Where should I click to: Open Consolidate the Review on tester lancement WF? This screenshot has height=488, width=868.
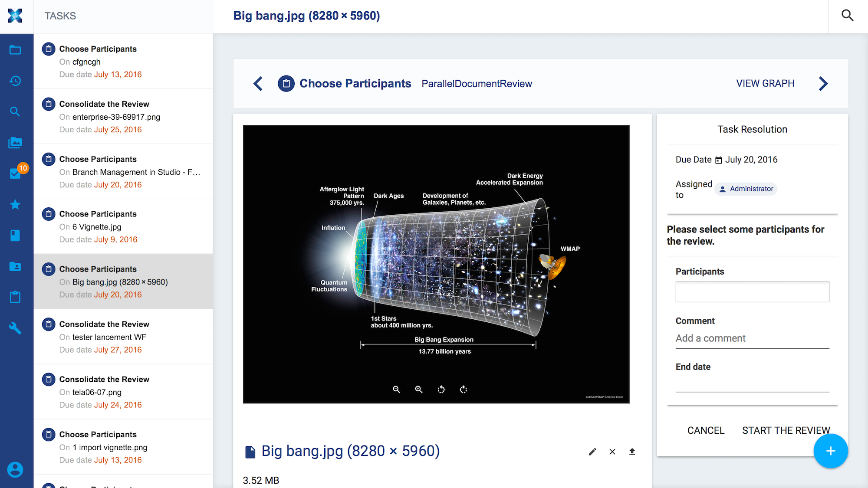pos(123,337)
